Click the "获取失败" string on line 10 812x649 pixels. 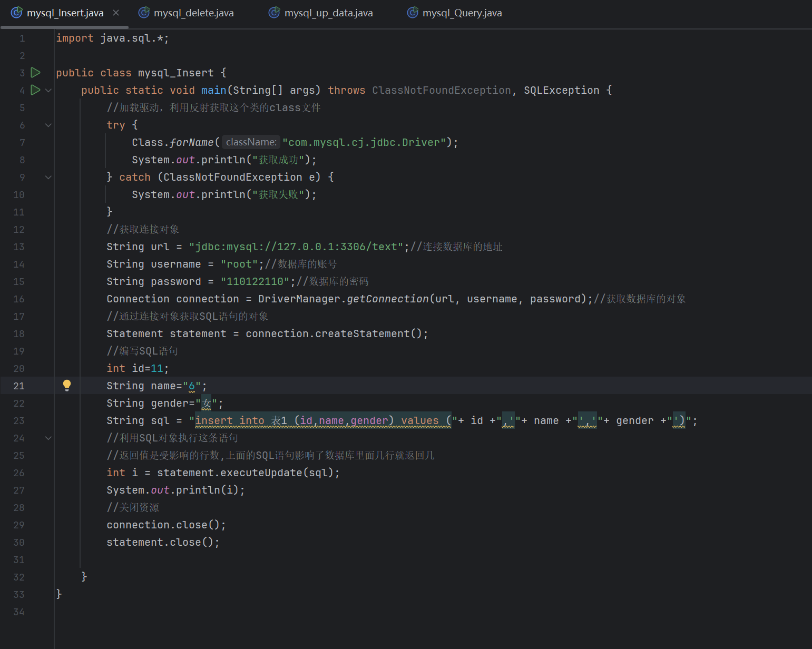[278, 195]
